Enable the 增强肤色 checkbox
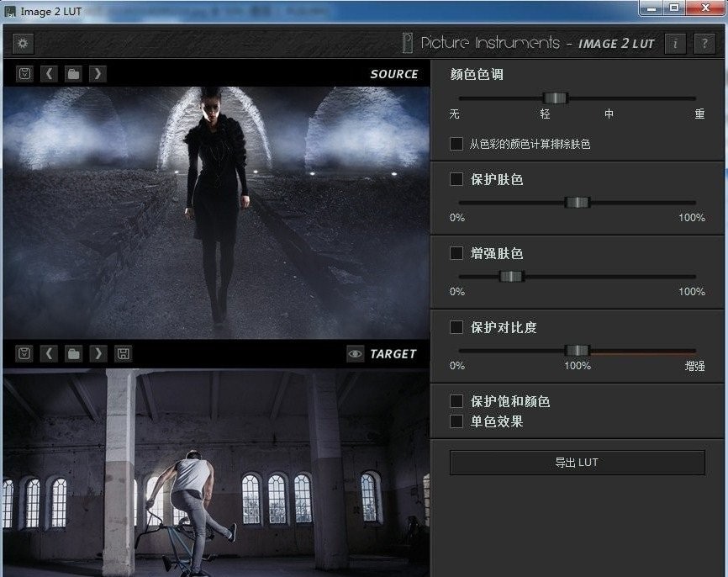 (x=456, y=253)
